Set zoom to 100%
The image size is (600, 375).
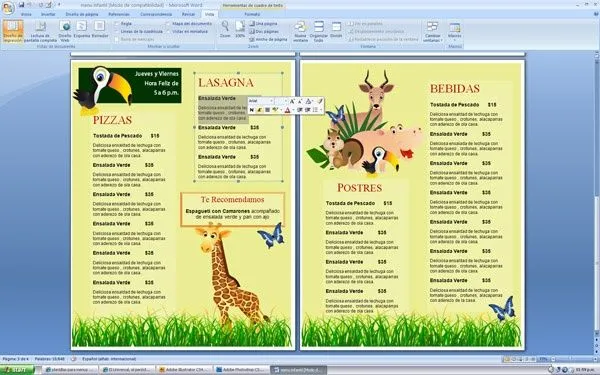(x=240, y=29)
